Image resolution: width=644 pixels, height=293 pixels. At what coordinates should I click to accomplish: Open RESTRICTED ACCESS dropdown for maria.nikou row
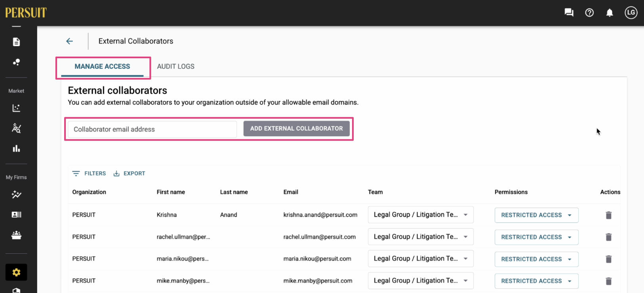pyautogui.click(x=536, y=259)
